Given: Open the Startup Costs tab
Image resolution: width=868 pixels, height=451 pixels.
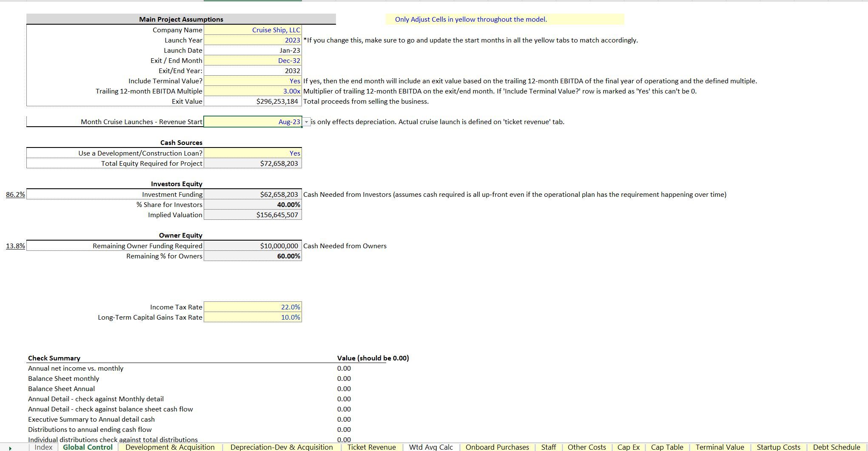Looking at the screenshot, I should pos(779,447).
